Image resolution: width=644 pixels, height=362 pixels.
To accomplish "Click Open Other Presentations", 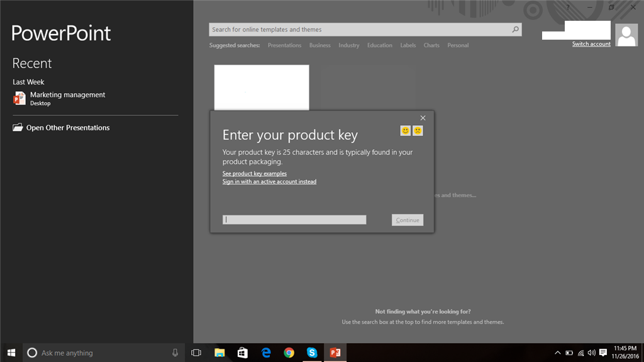I will (x=68, y=128).
